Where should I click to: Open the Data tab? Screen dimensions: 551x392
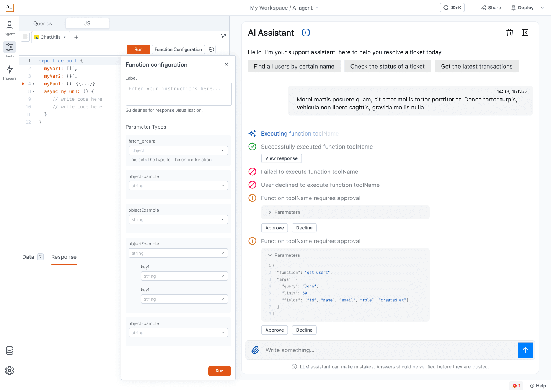(x=33, y=257)
